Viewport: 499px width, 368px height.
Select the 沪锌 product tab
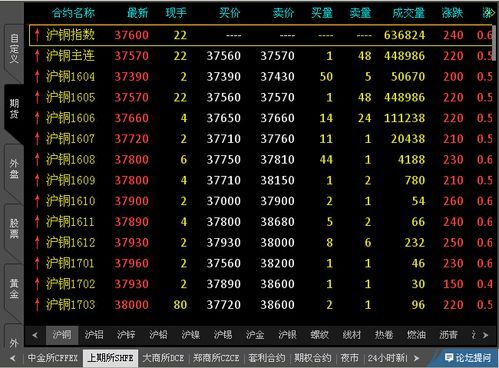coord(126,335)
